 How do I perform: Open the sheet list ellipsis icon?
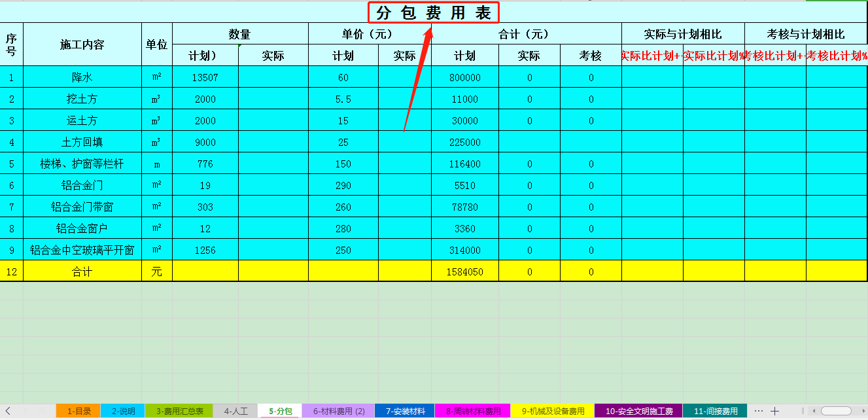[759, 411]
